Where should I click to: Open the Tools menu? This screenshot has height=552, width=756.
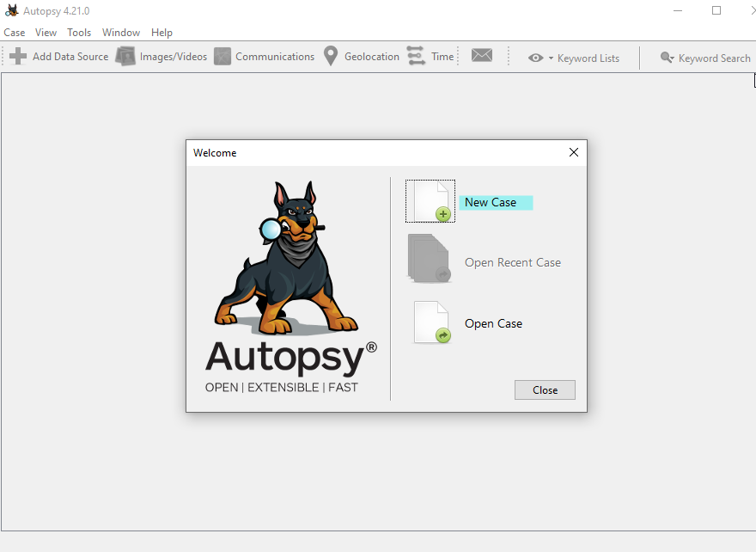(x=79, y=33)
